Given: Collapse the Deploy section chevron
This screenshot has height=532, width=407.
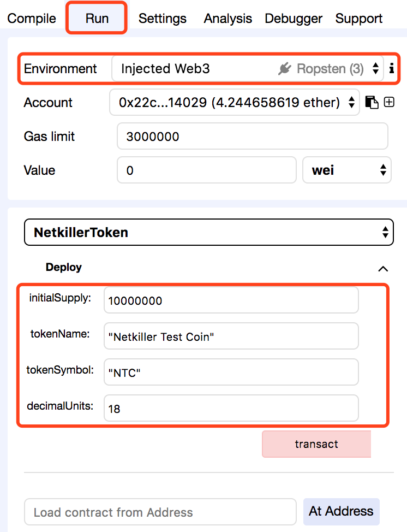Looking at the screenshot, I should (x=383, y=268).
